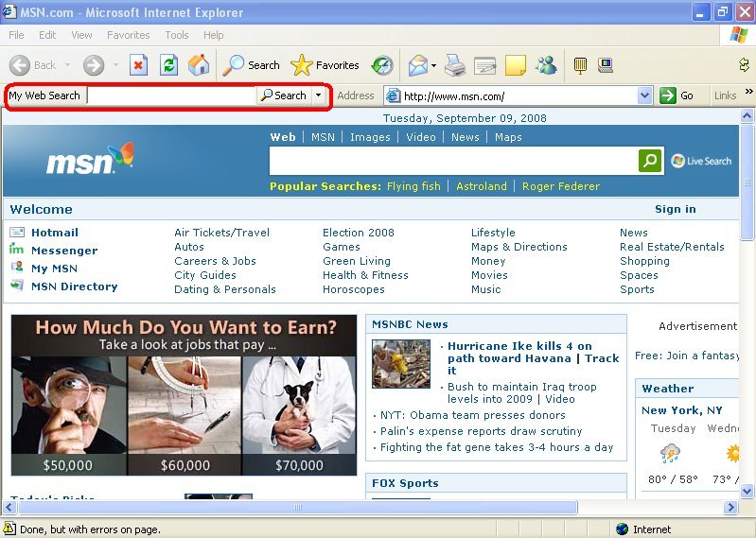Click the Sign in link
This screenshot has width=756, height=538.
coord(675,209)
